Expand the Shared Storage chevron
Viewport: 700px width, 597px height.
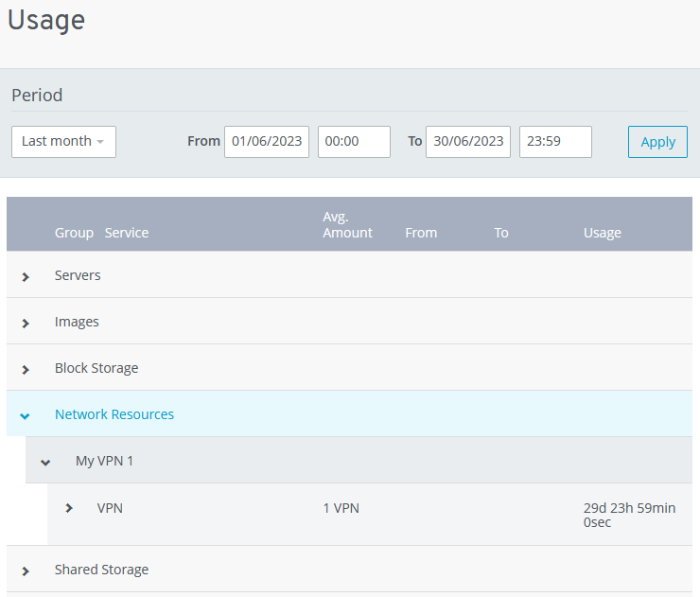pos(26,571)
